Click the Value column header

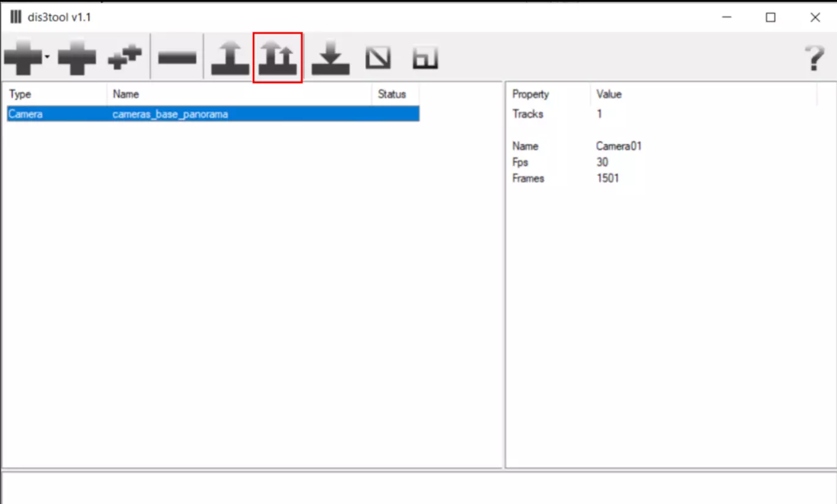tap(703, 94)
